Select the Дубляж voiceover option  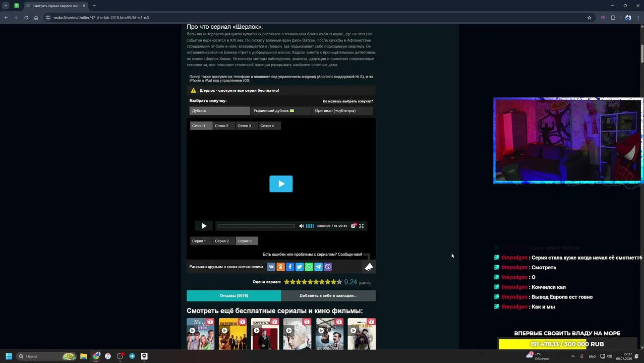tap(219, 110)
